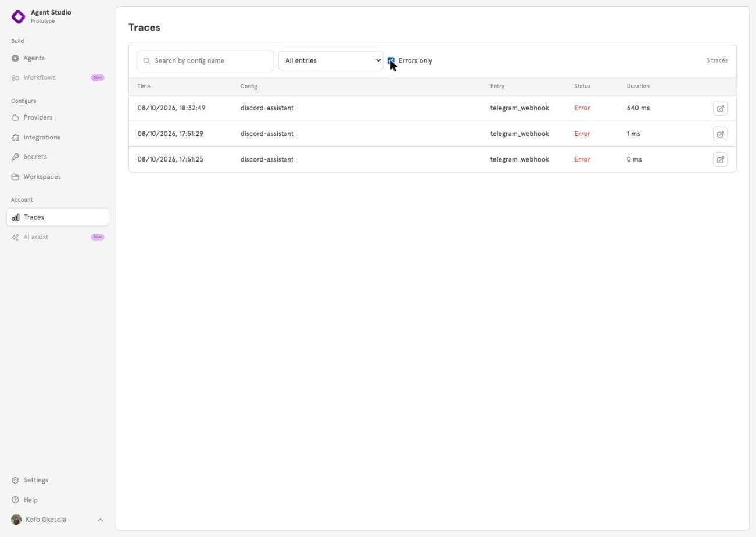Open Providers in the sidebar
The width and height of the screenshot is (756, 537).
click(38, 117)
